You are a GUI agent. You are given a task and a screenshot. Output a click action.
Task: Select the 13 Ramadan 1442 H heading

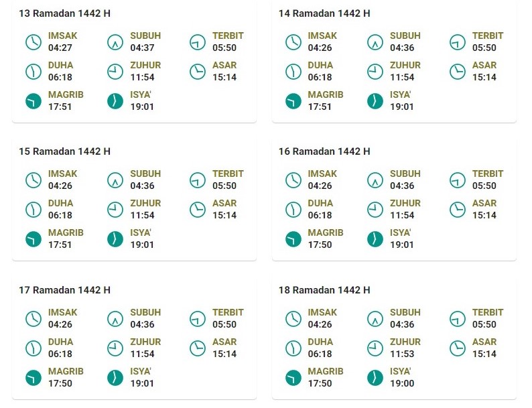click(x=64, y=13)
